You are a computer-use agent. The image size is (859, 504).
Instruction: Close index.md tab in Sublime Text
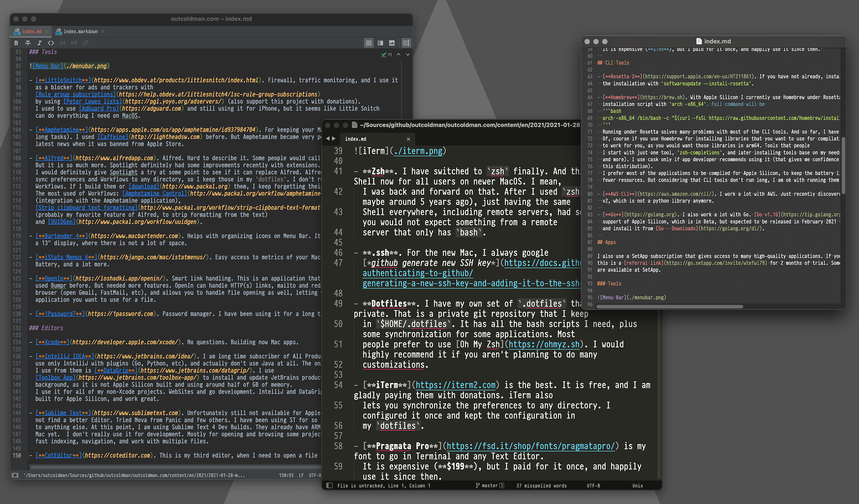(408, 139)
